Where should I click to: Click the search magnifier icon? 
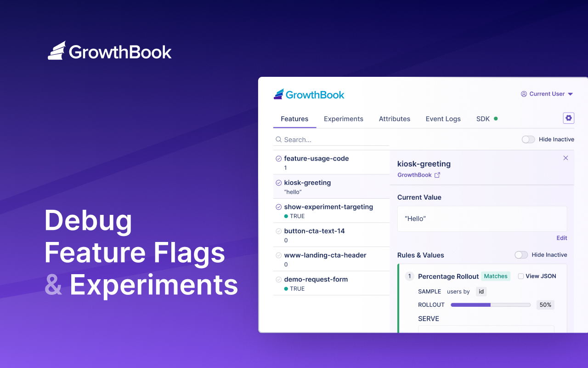278,139
